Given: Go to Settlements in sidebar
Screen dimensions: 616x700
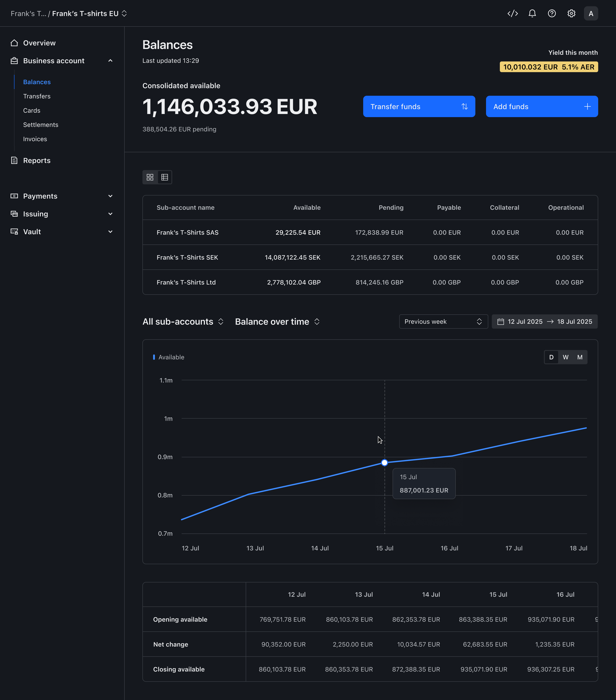Looking at the screenshot, I should pyautogui.click(x=41, y=125).
